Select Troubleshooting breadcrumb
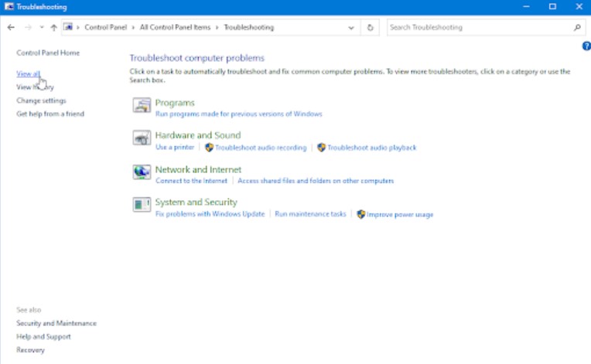This screenshot has width=591, height=364. click(249, 27)
